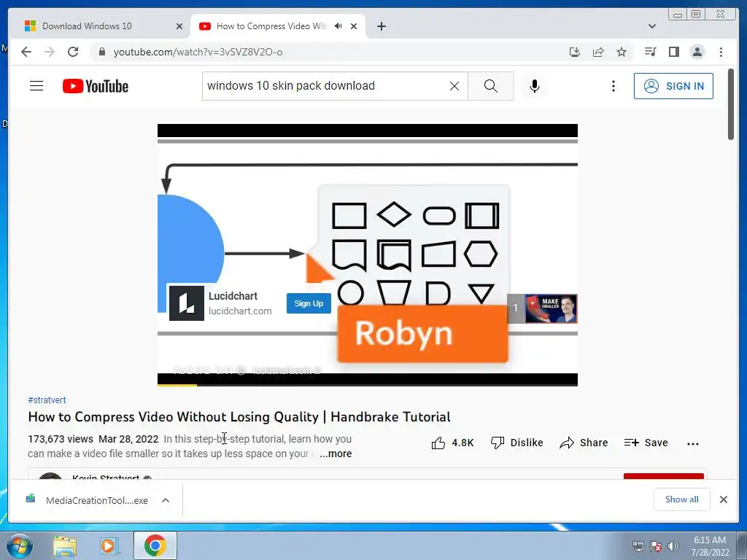This screenshot has width=747, height=560.
Task: Open the YouTube hamburger guide menu
Action: point(36,86)
